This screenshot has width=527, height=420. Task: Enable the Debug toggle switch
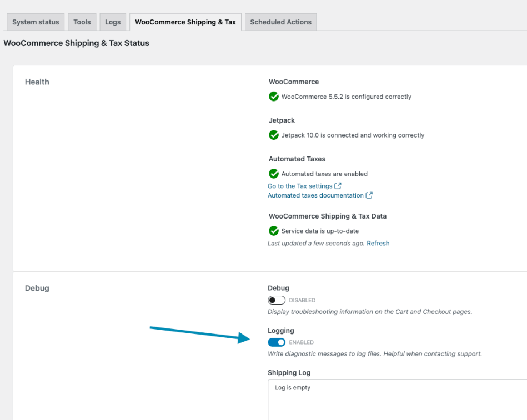(277, 300)
